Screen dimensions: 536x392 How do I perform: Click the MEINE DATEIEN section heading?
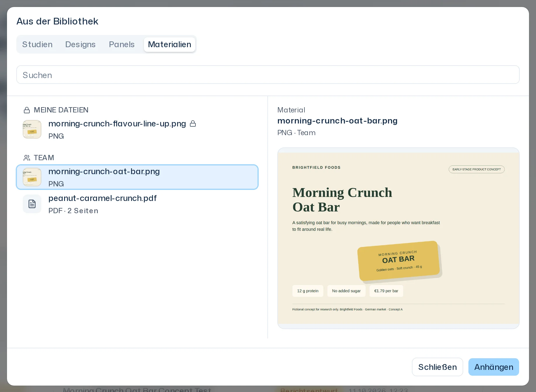(x=61, y=110)
